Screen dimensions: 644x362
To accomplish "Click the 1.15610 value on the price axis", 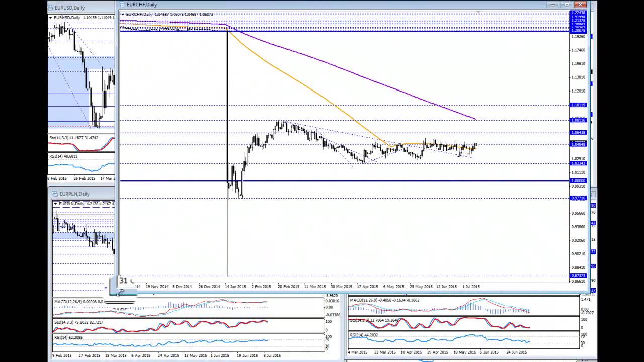I will [x=579, y=64].
